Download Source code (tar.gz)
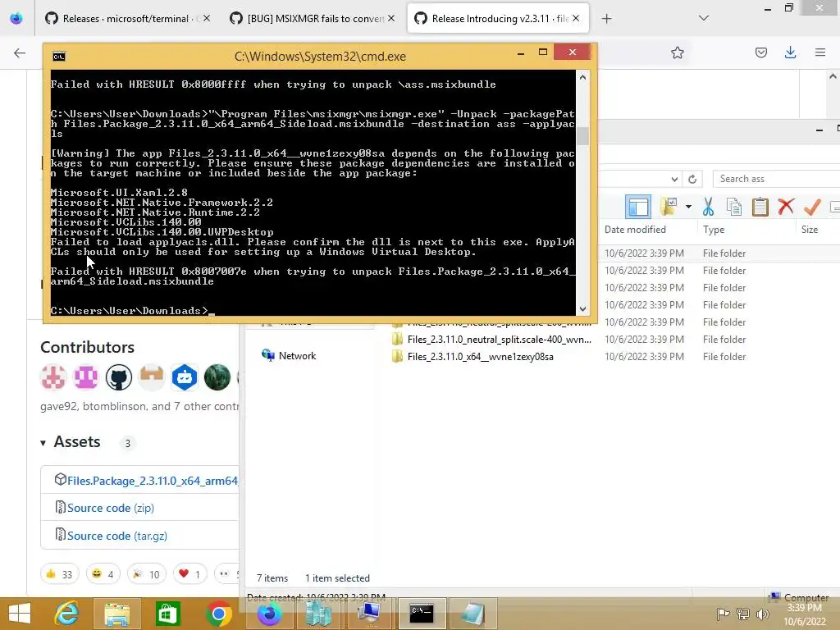The height and width of the screenshot is (630, 840). 116,536
